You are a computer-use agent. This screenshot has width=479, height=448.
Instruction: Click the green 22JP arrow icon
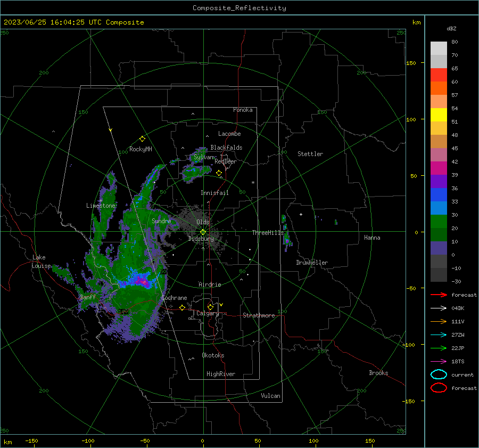(439, 348)
